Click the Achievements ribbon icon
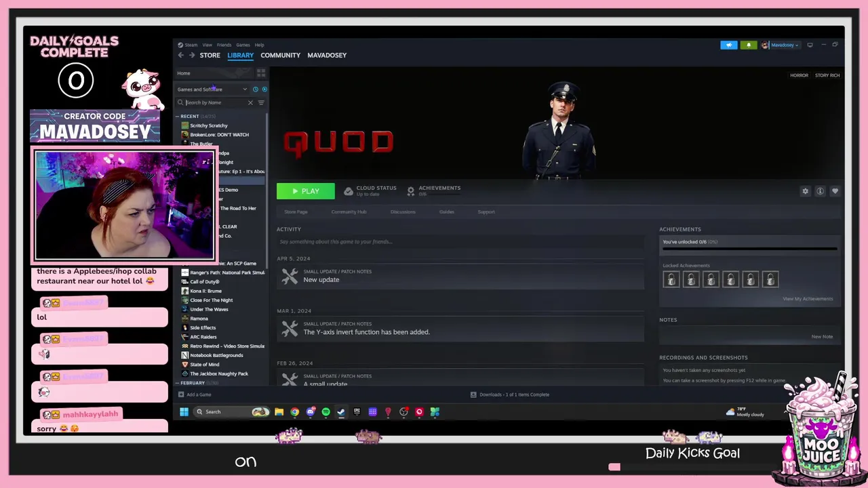Screen dimensions: 868x488 [x=410, y=191]
